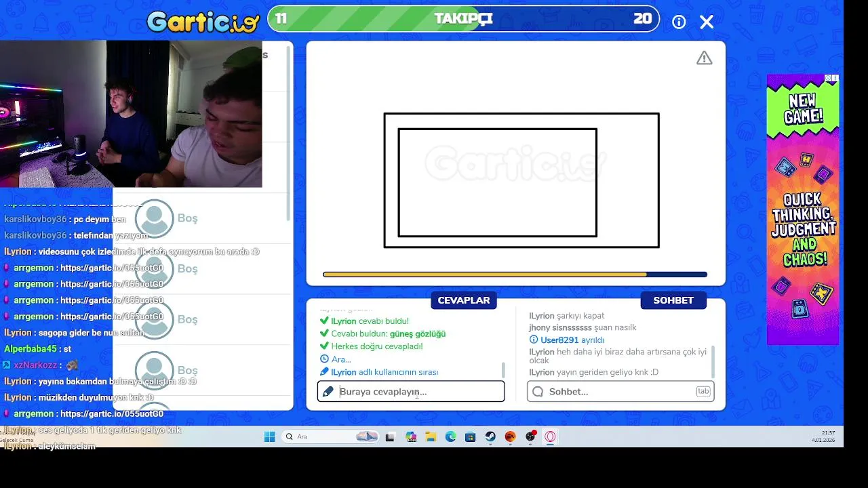Click the green checkmark beside 'ILyrion cevabı buldu!'
The height and width of the screenshot is (488, 868).
pyautogui.click(x=324, y=321)
